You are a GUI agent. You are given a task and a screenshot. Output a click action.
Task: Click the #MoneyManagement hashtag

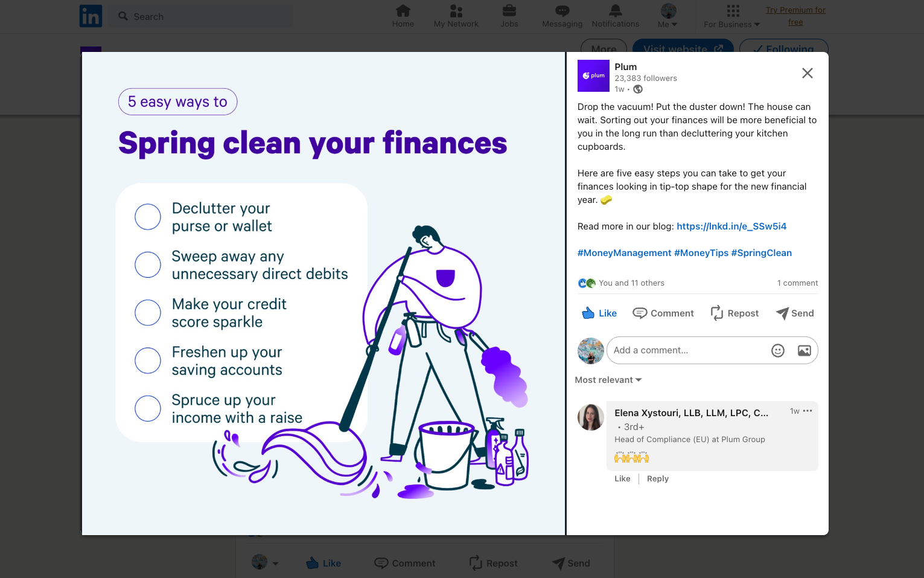click(x=624, y=252)
